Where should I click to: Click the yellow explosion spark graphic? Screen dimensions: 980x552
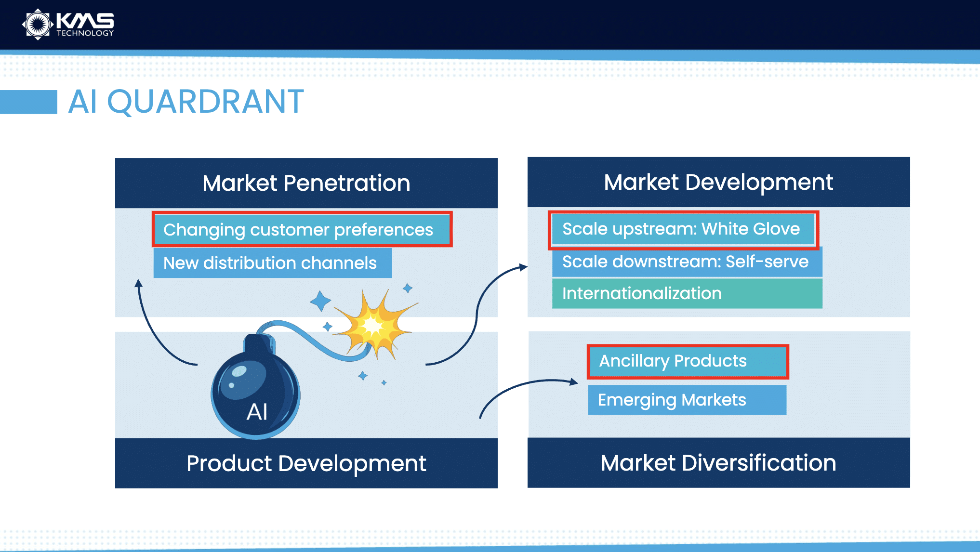click(376, 325)
